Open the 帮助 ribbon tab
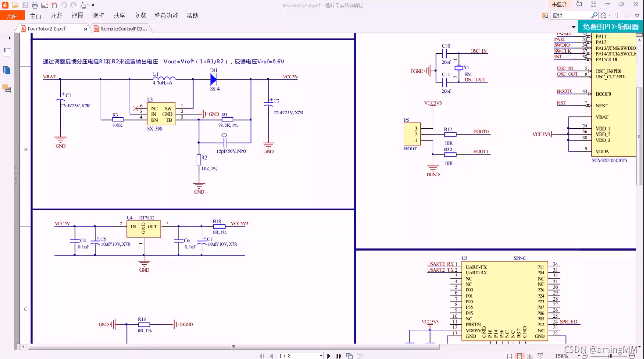 click(192, 16)
